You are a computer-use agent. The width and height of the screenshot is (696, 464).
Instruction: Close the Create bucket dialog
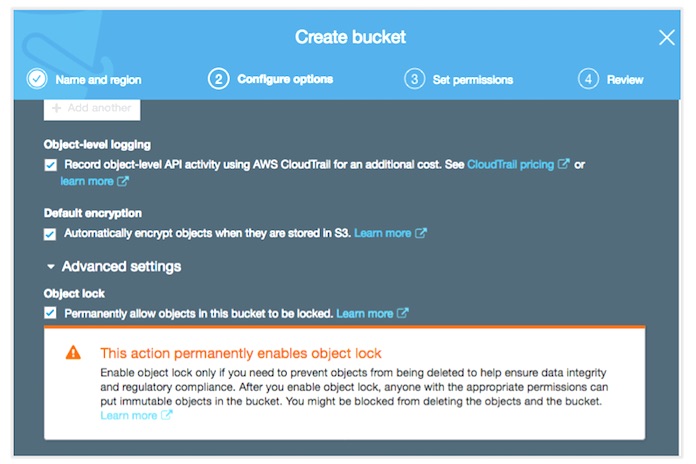click(x=666, y=38)
